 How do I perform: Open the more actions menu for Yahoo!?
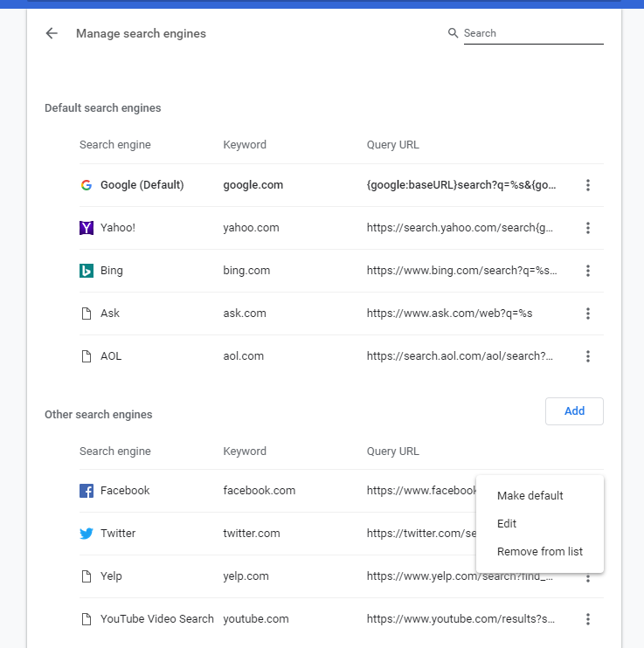coord(588,228)
